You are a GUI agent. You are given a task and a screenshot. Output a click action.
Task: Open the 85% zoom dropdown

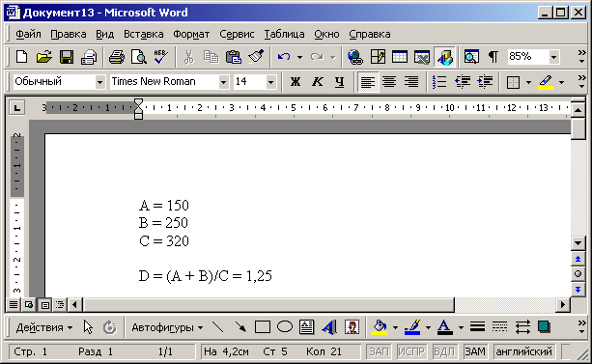click(x=553, y=57)
